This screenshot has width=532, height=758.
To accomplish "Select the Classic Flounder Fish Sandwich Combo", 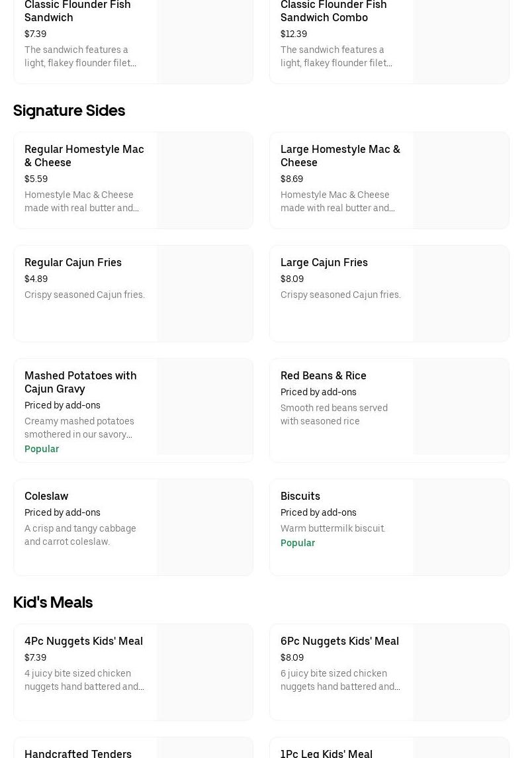I will (333, 11).
